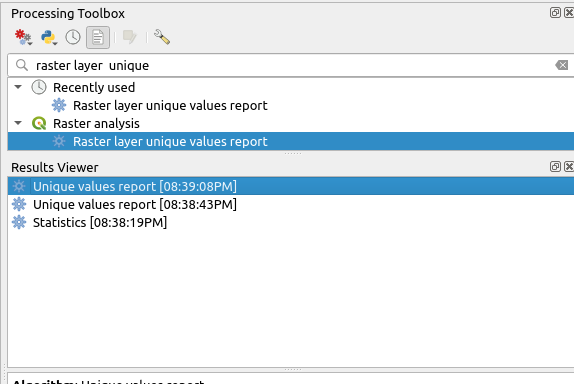Image resolution: width=574 pixels, height=384 pixels.
Task: Close the Processing Toolbox panel
Action: 569,13
